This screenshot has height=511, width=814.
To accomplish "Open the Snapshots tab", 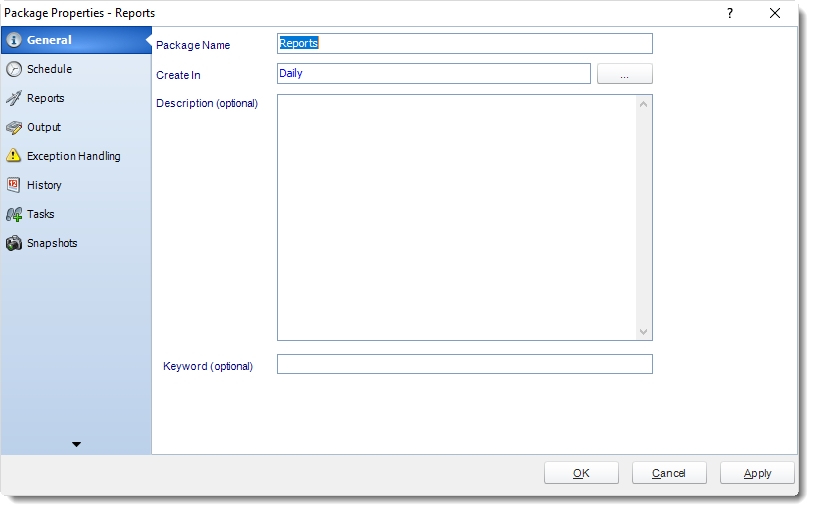I will click(x=76, y=243).
